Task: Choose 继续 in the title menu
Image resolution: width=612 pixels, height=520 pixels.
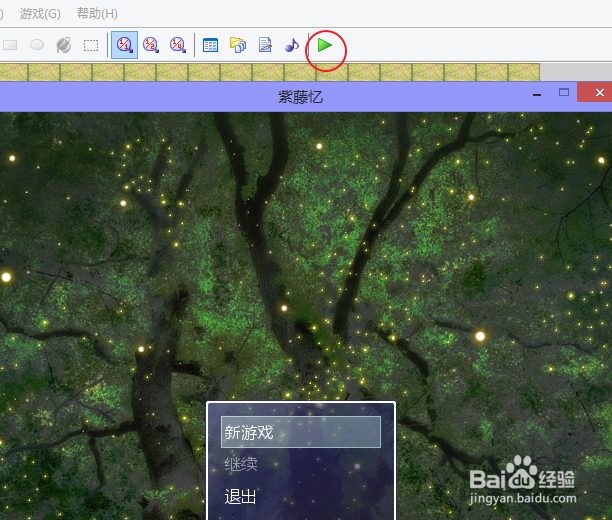Action: (x=241, y=464)
